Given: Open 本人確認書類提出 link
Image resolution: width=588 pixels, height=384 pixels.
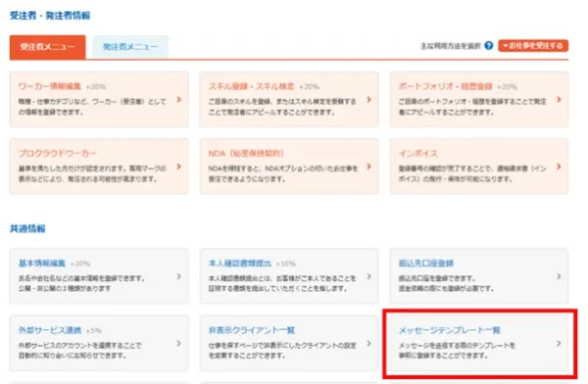Looking at the screenshot, I should (240, 264).
